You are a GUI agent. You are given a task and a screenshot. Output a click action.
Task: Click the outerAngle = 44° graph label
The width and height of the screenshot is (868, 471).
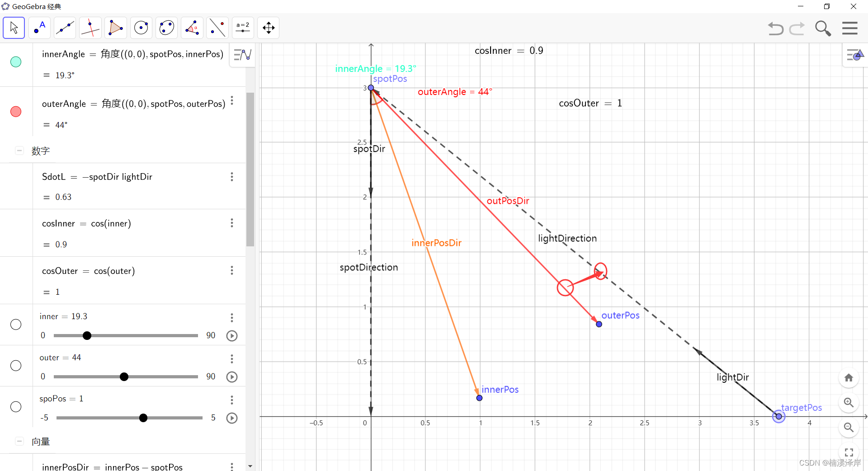tap(455, 92)
